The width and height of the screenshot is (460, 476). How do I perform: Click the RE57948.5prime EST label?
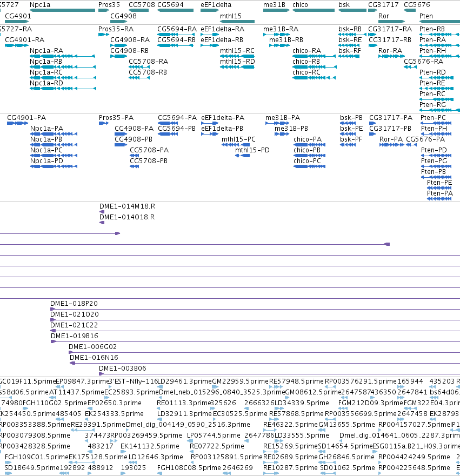click(296, 381)
